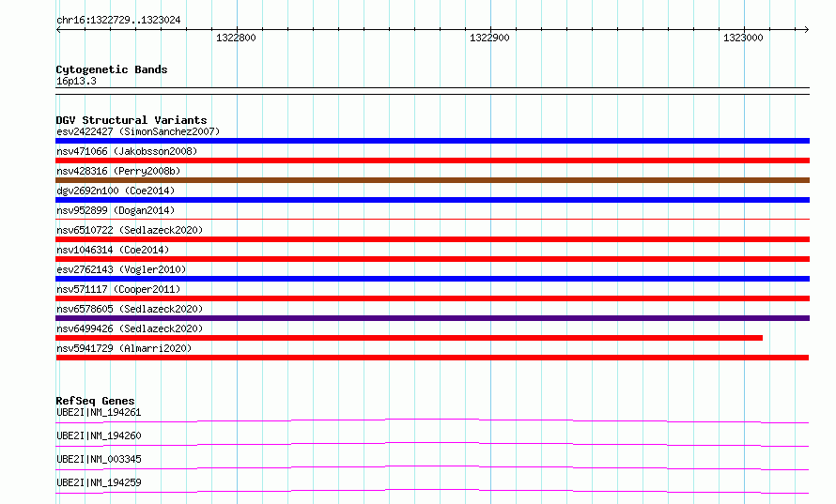This screenshot has width=836, height=504.
Task: Click the nsv952899 (Dogan2014) label
Action: click(116, 210)
